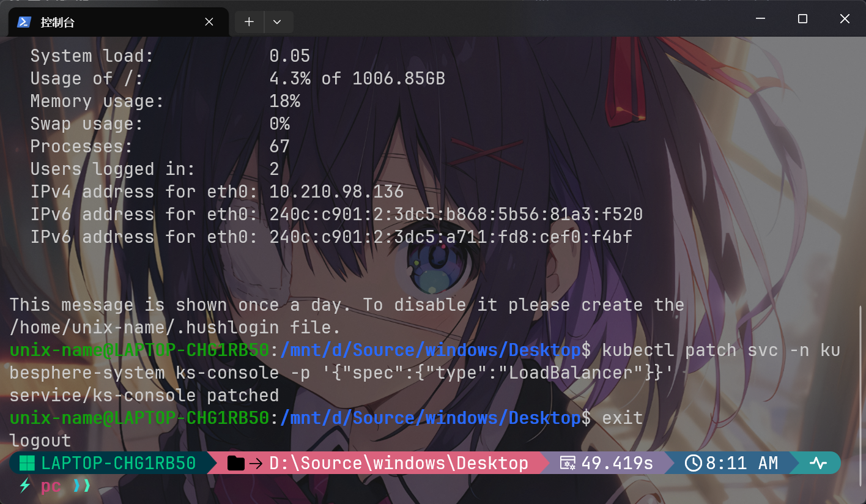Screen dimensions: 866x504
Task: Click the "exit" command text
Action: point(623,418)
